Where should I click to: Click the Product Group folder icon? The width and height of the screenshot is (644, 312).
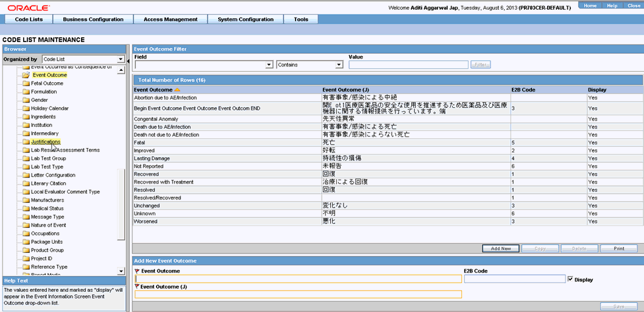click(x=26, y=250)
